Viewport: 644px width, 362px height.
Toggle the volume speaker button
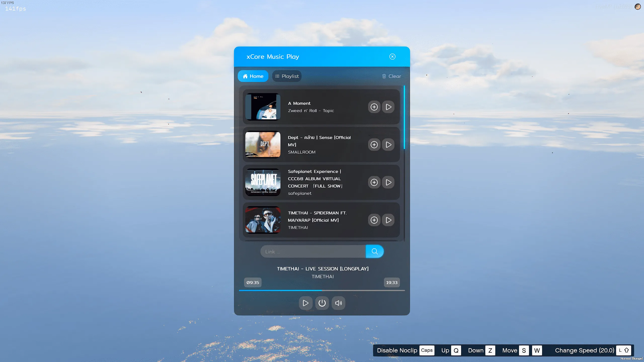pyautogui.click(x=338, y=303)
